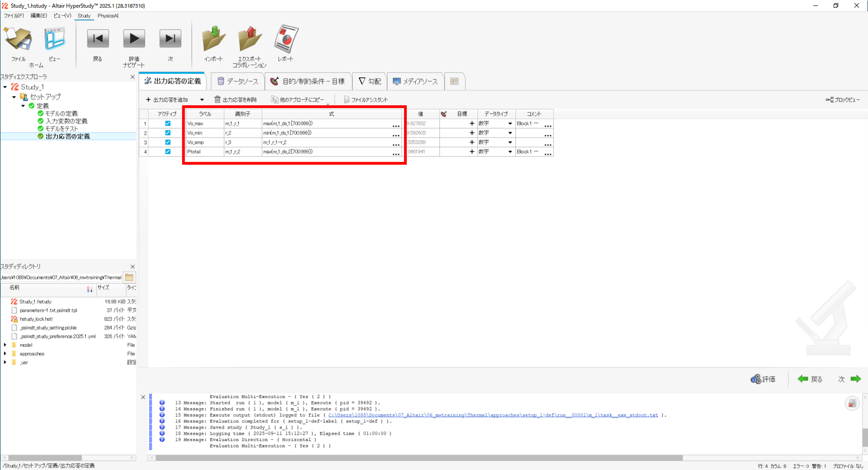Open the 出力応答を追加 dropdown arrow
This screenshot has height=470, width=868.
pyautogui.click(x=202, y=100)
